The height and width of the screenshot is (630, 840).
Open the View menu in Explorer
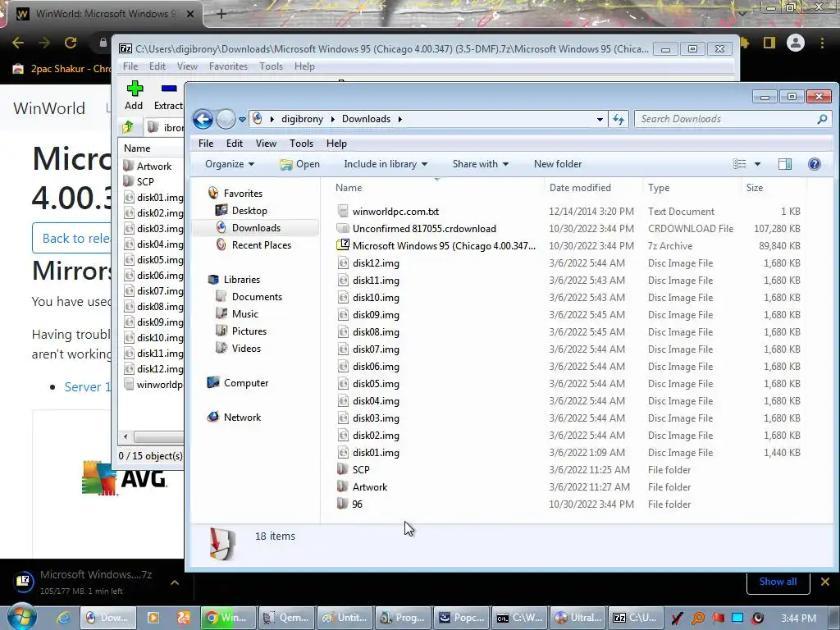(x=266, y=144)
